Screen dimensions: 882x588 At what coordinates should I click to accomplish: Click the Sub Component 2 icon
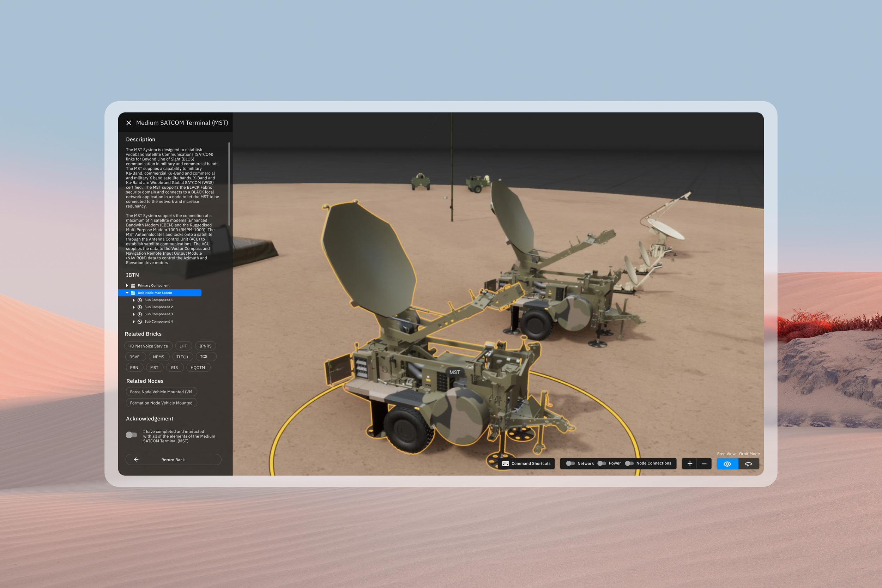pyautogui.click(x=139, y=307)
